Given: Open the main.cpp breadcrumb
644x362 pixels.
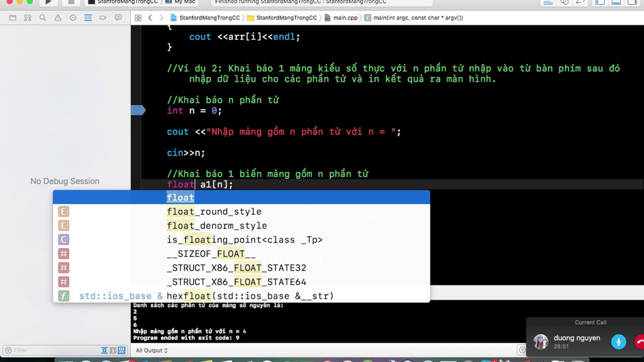Looking at the screenshot, I should point(341,18).
